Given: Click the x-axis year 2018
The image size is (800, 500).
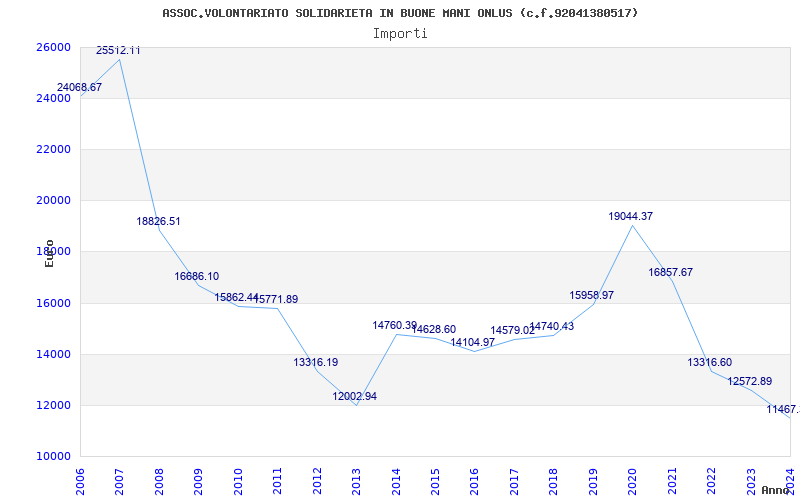Looking at the screenshot, I should point(554,481).
